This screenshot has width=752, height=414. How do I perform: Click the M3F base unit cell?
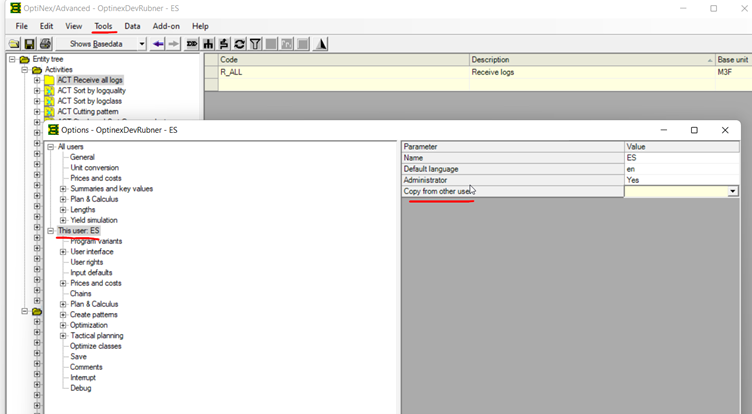point(733,72)
